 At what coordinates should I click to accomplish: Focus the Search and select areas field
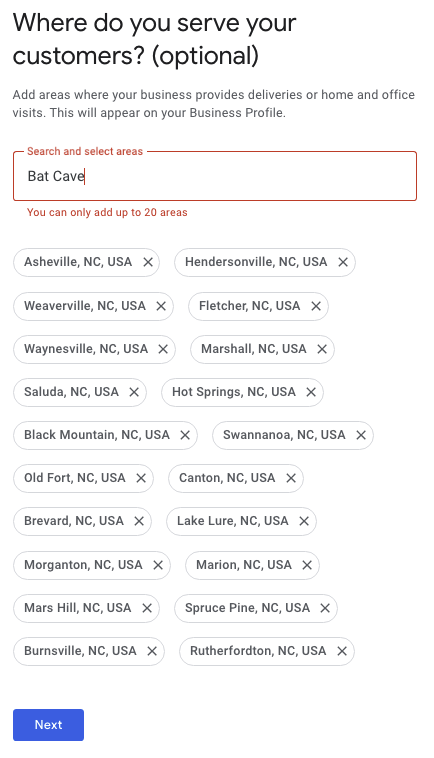[x=215, y=176]
